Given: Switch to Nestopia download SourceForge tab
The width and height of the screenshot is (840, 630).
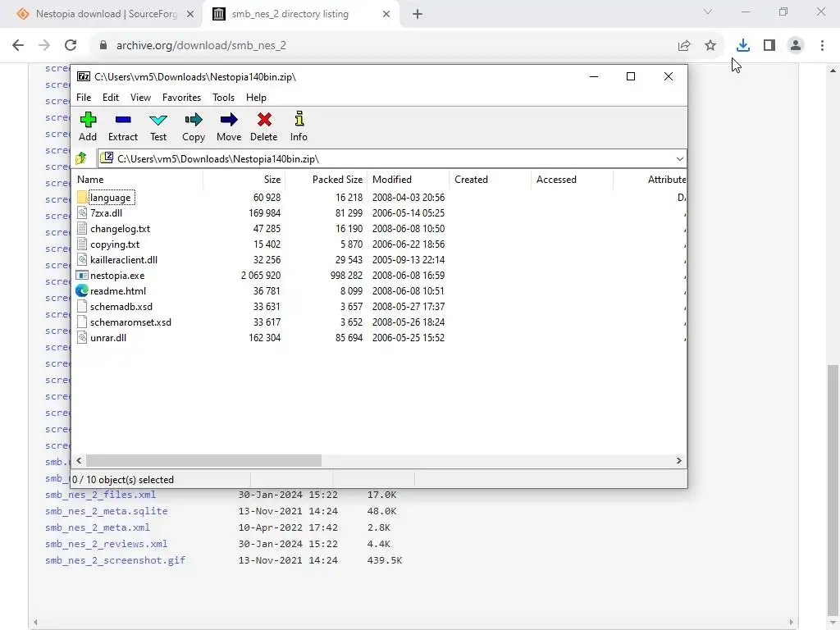Looking at the screenshot, I should coord(106,14).
